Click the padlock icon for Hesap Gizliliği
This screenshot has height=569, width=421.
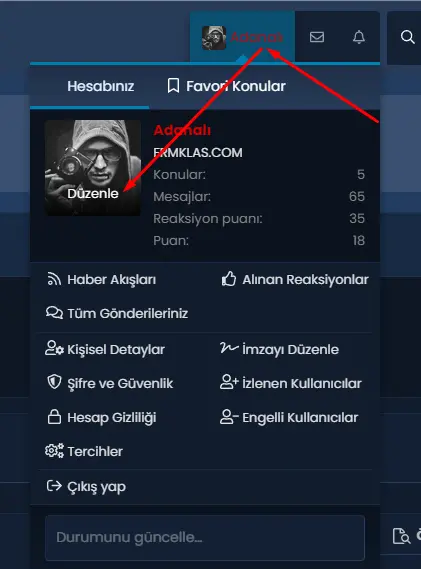click(54, 417)
